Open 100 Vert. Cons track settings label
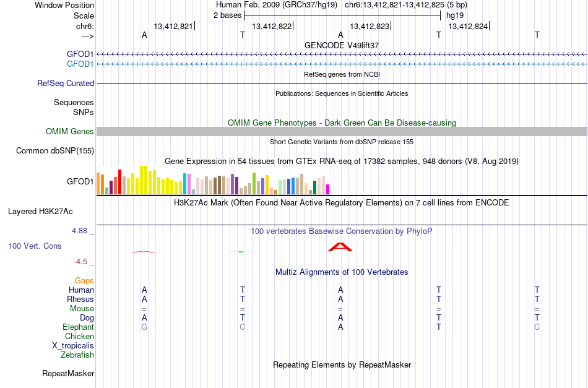This screenshot has width=588, height=388. 35,246
